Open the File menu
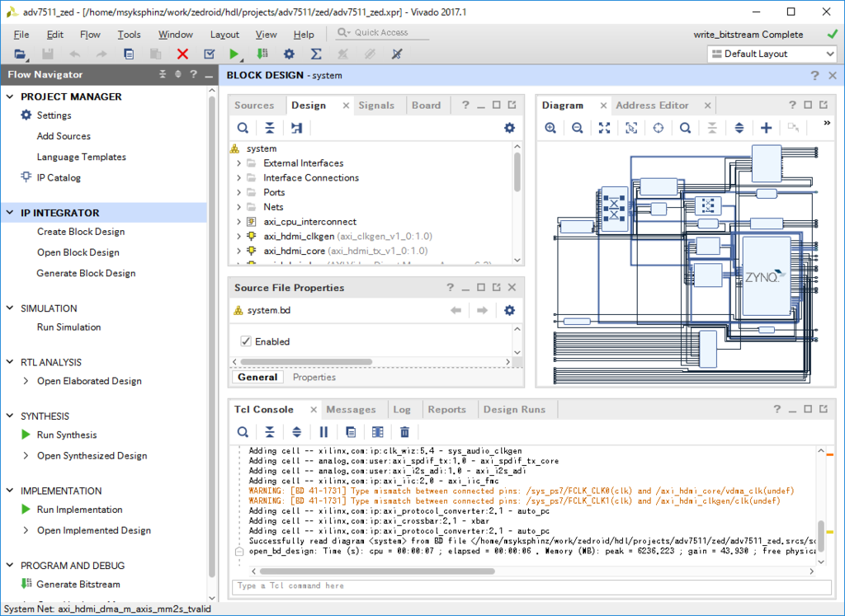The width and height of the screenshot is (845, 616). click(21, 35)
